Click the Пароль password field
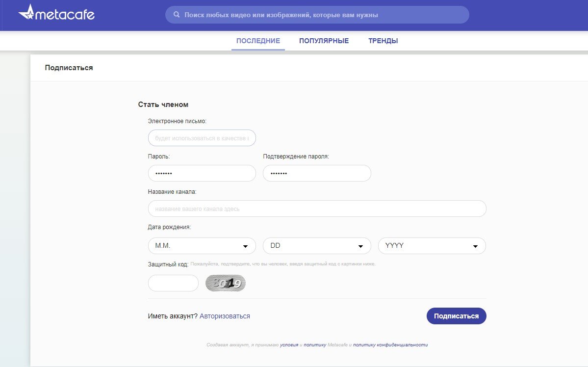 [x=202, y=173]
